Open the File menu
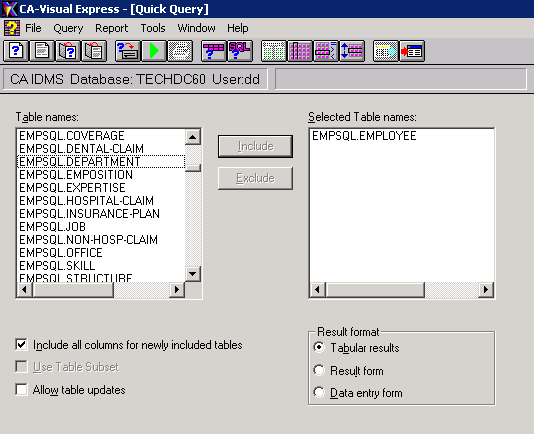This screenshot has width=534, height=434. click(33, 28)
